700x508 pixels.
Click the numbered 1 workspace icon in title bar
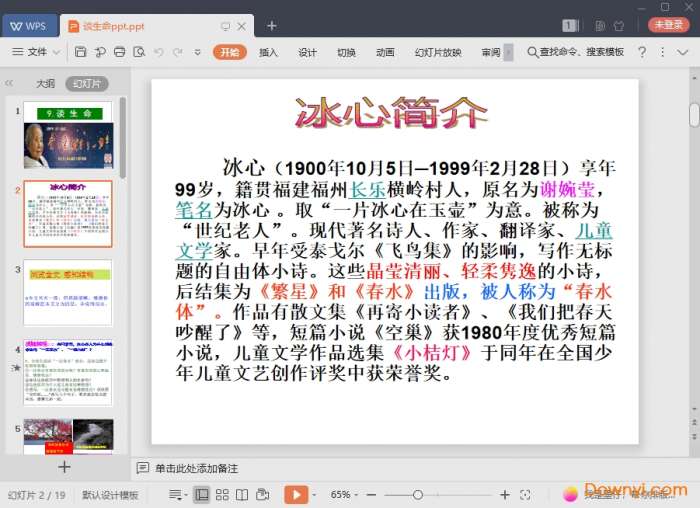(x=571, y=25)
